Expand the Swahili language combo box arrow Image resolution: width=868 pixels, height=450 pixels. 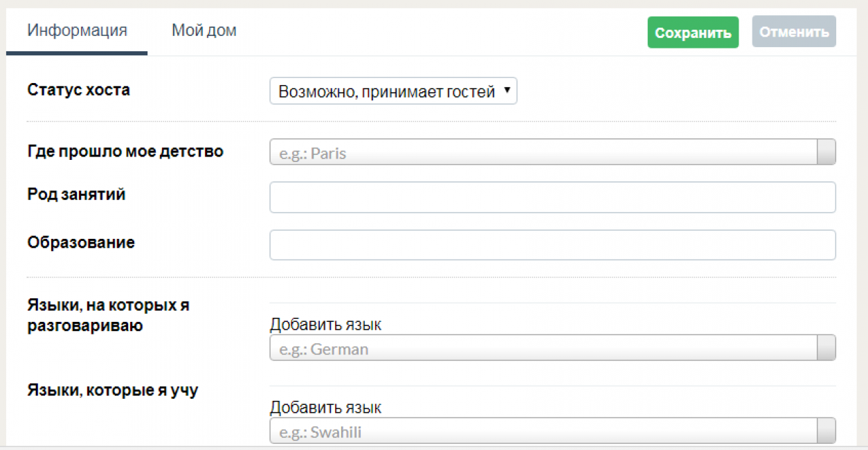[826, 431]
